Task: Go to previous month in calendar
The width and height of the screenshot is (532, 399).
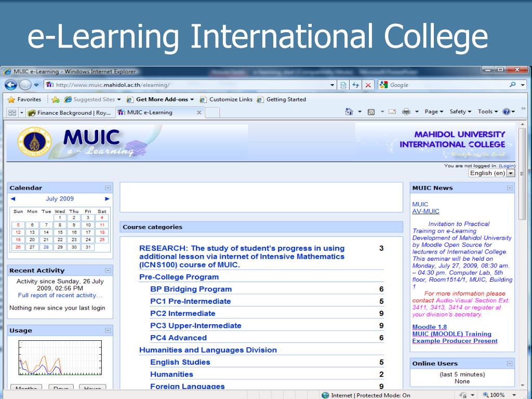Action: [13, 199]
